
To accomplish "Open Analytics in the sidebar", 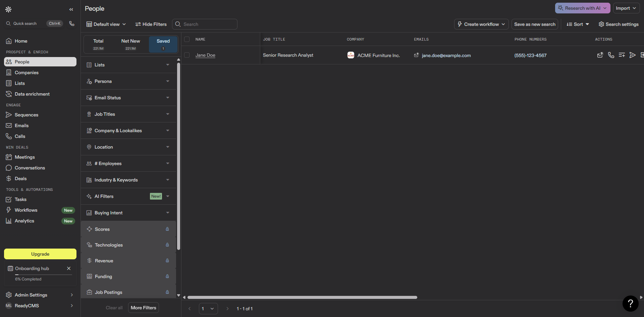I will coord(40,221).
